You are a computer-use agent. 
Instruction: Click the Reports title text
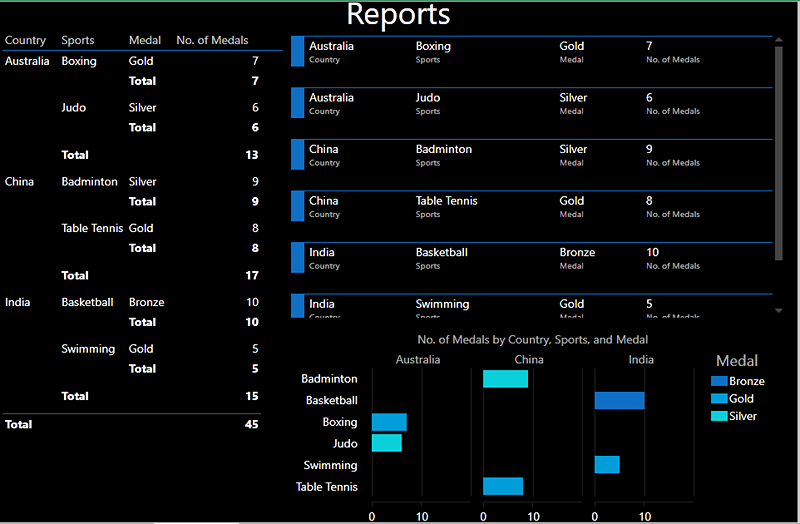398,14
